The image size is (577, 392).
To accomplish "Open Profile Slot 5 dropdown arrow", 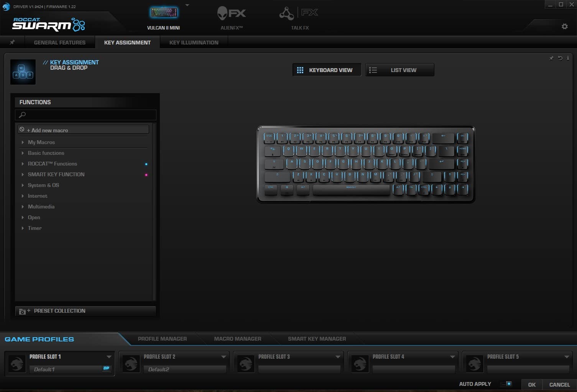I will click(x=567, y=357).
